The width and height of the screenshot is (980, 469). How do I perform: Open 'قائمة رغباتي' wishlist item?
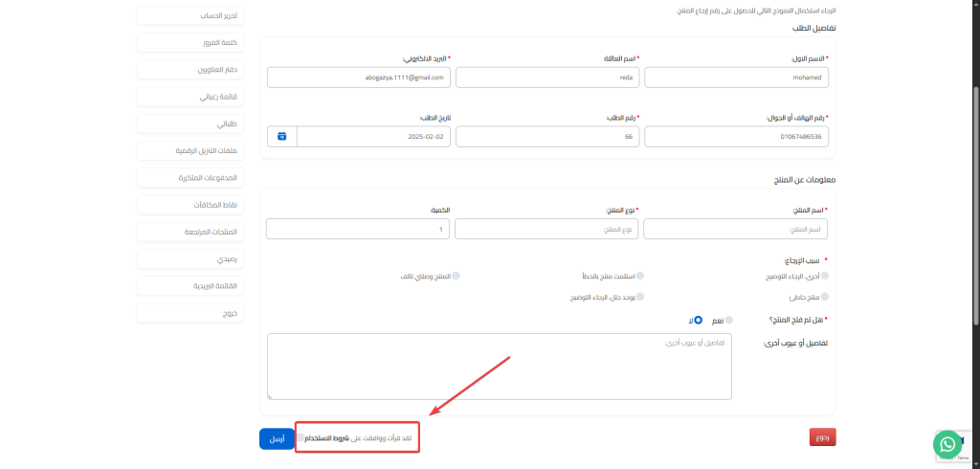189,97
